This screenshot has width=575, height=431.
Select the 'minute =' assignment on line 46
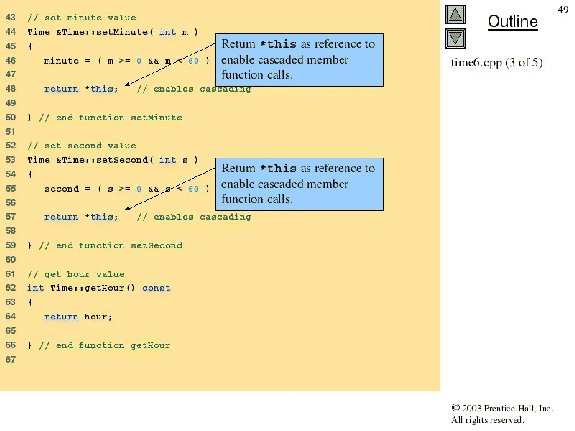click(127, 61)
